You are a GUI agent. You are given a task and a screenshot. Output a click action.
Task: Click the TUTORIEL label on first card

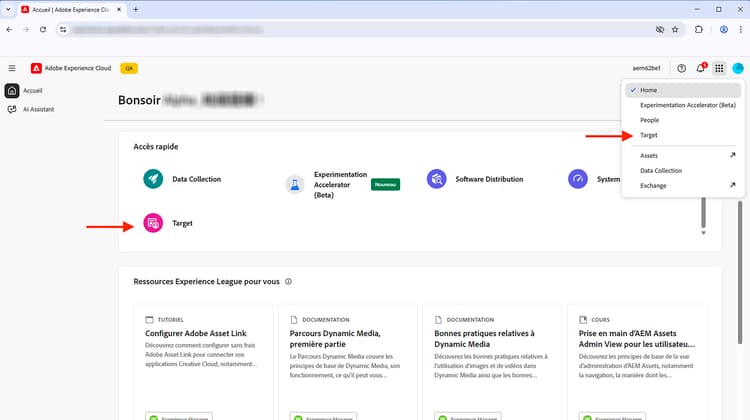170,320
